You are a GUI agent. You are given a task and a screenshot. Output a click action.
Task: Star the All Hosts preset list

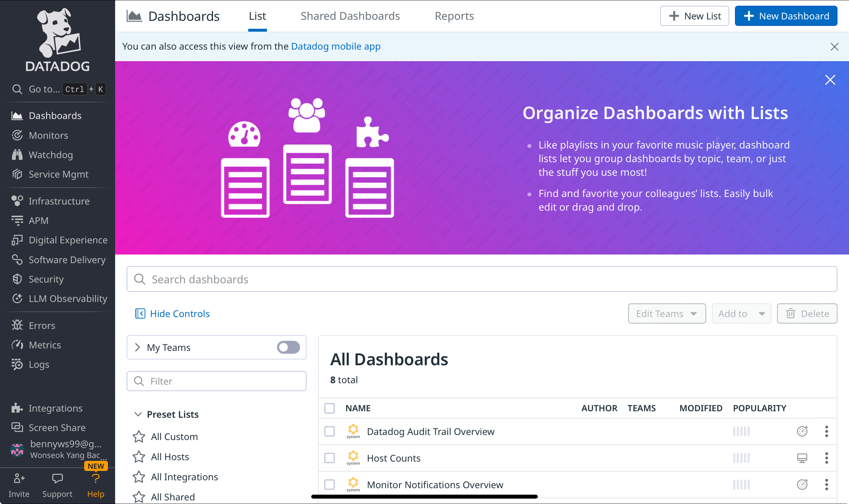tap(139, 457)
